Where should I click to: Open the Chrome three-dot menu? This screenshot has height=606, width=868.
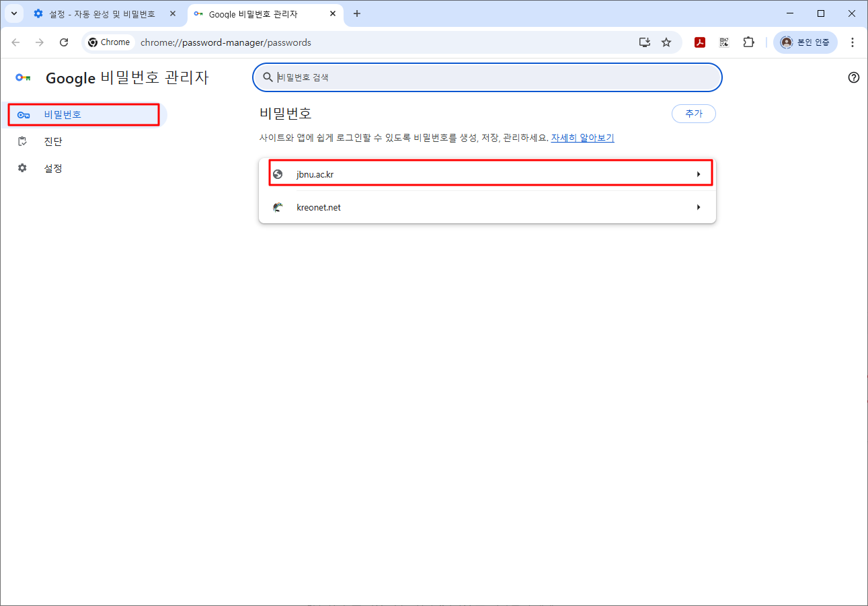coord(853,42)
